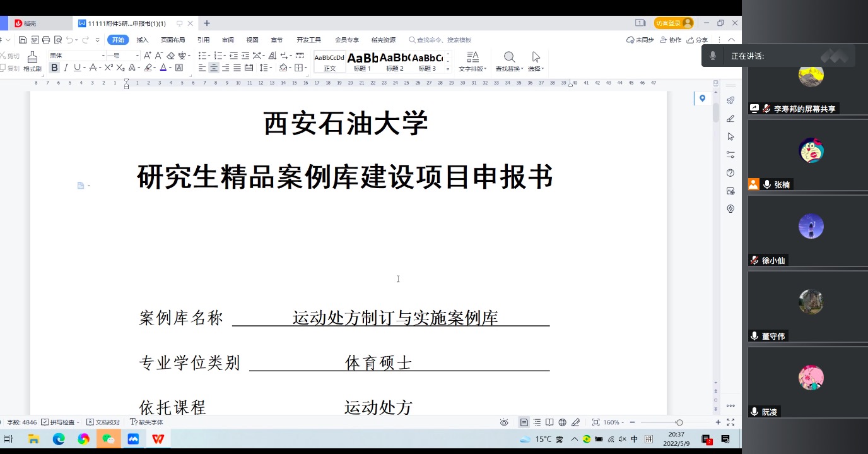868x454 pixels.
Task: Click the print preview icon in quick access
Action: 57,40
